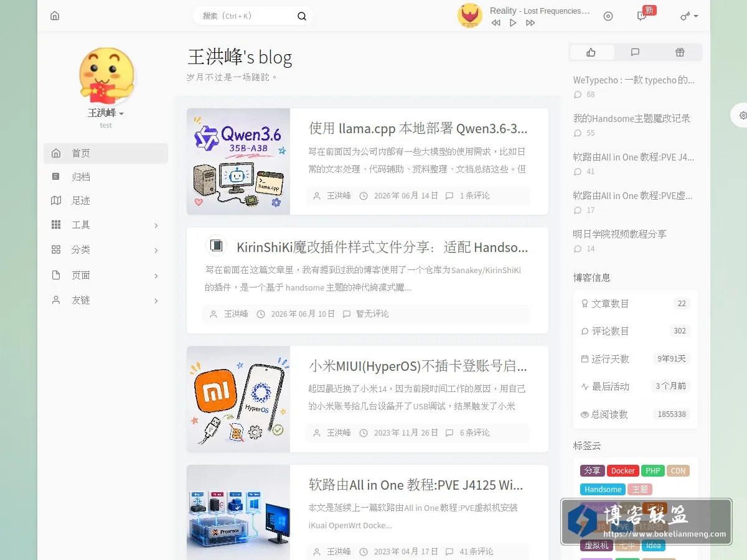Open the music playlist disc icon
Viewport: 747px width, 560px height.
[x=608, y=16]
